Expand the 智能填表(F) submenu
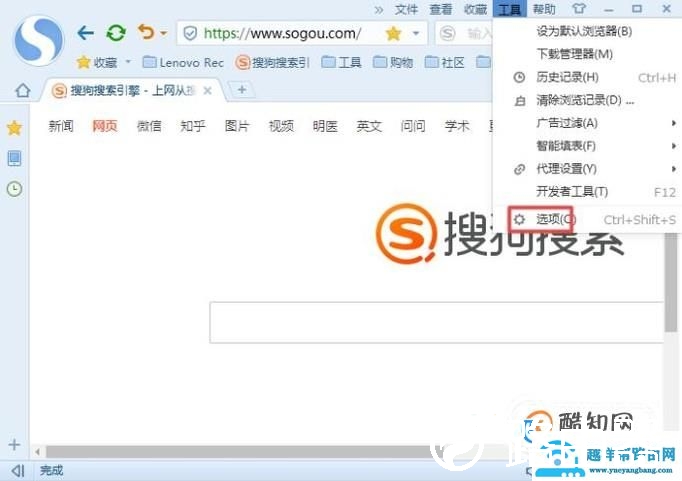This screenshot has width=682, height=481. [587, 146]
